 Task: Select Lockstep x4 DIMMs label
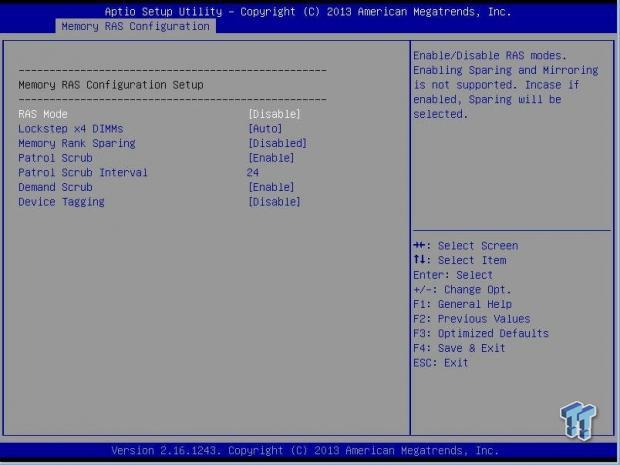71,129
